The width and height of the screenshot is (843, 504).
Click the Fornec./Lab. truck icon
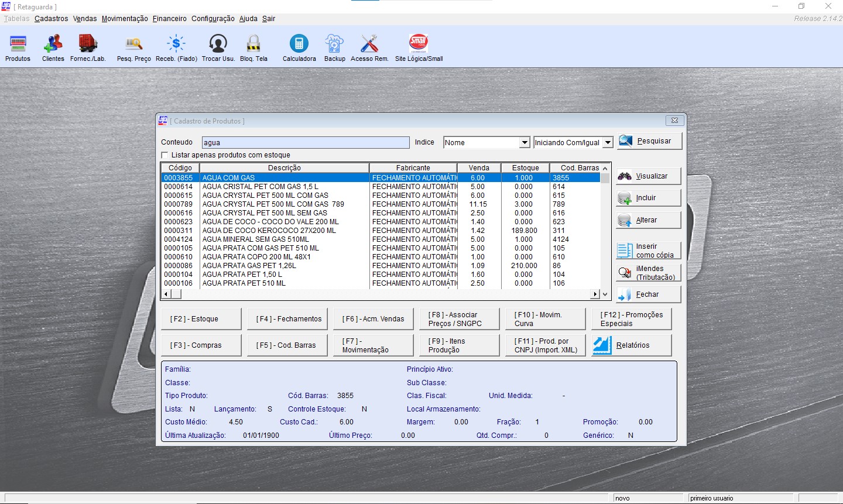88,44
